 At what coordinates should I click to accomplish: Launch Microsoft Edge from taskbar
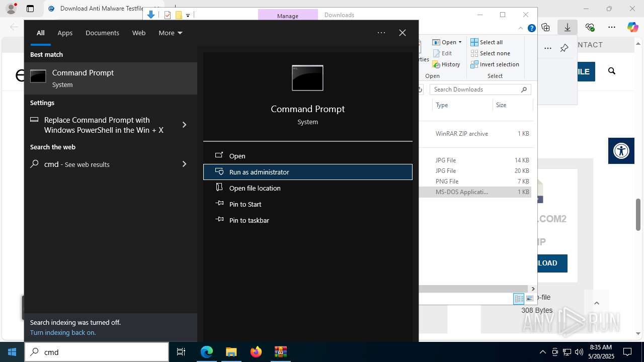point(207,352)
